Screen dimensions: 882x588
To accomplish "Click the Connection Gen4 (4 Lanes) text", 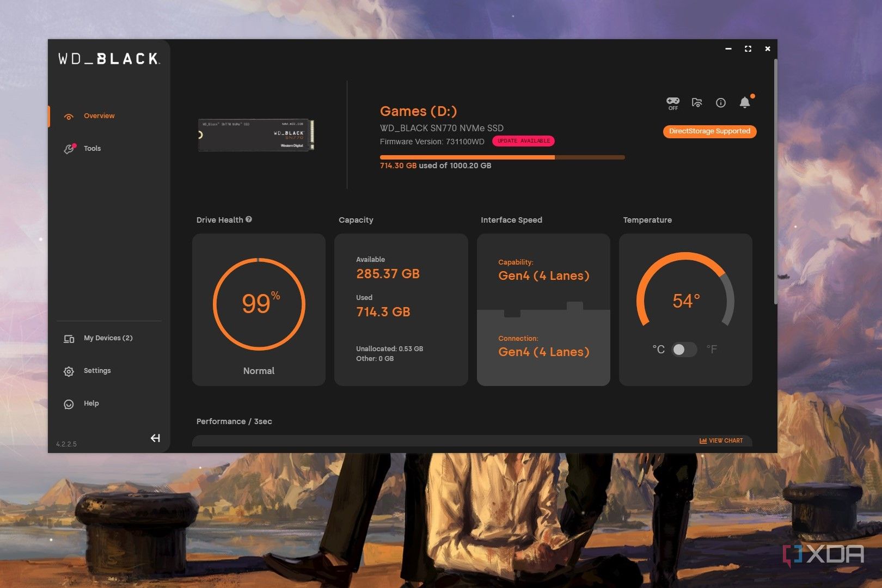I will (544, 352).
